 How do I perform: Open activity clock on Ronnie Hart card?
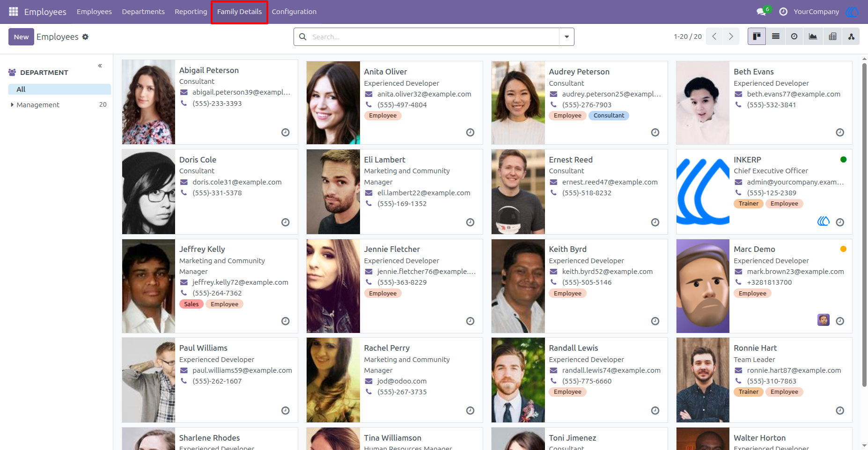[840, 411]
